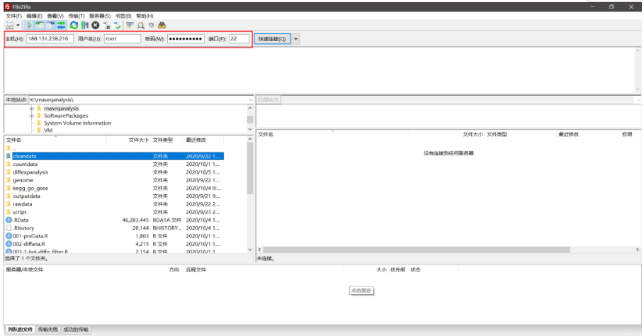Open the local site path dropdown
Screen dimensions: 644x336
249,100
